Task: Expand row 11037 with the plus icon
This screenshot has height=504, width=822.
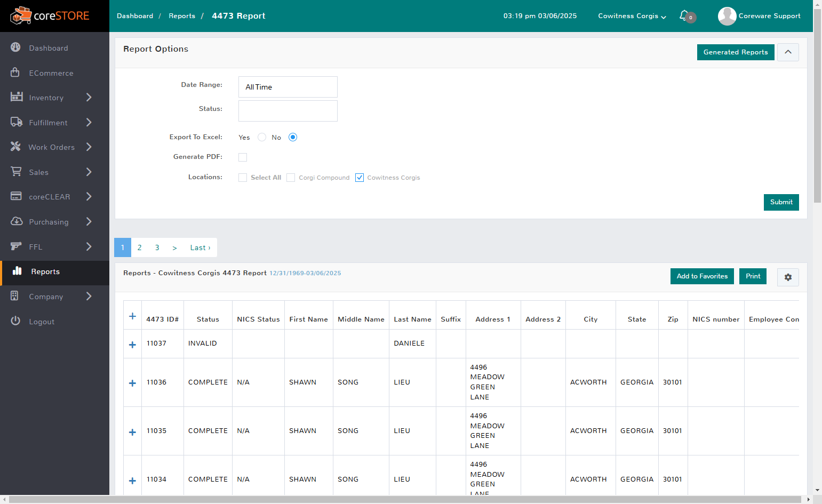Action: [x=132, y=345]
